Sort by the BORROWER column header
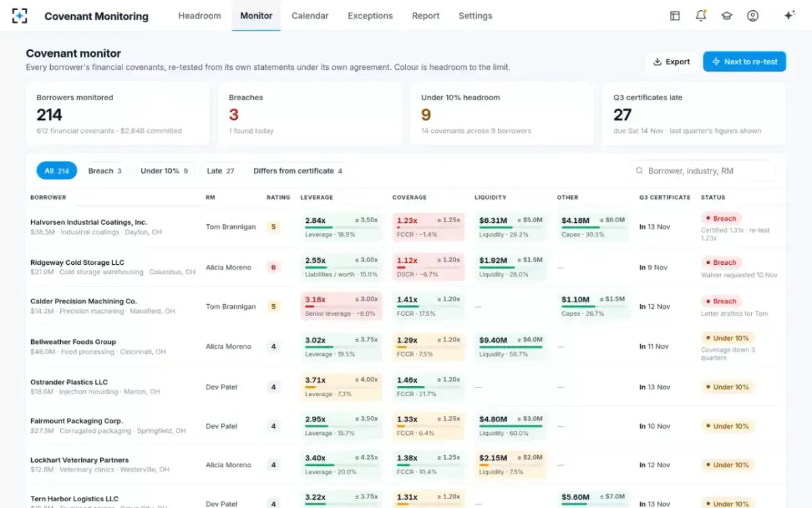Screen dimensions: 812x508 48,198
